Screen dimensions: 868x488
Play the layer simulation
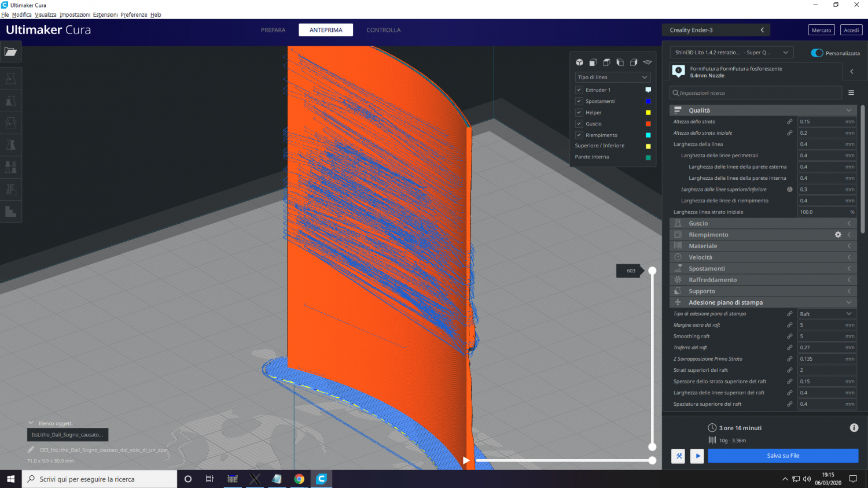[466, 460]
